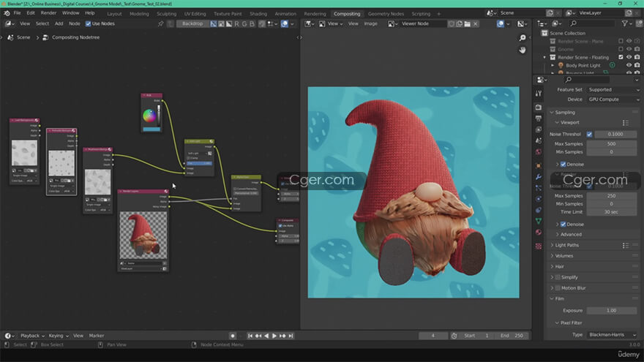The height and width of the screenshot is (362, 644).
Task: Open the Render menu in the top bar
Action: (x=48, y=13)
